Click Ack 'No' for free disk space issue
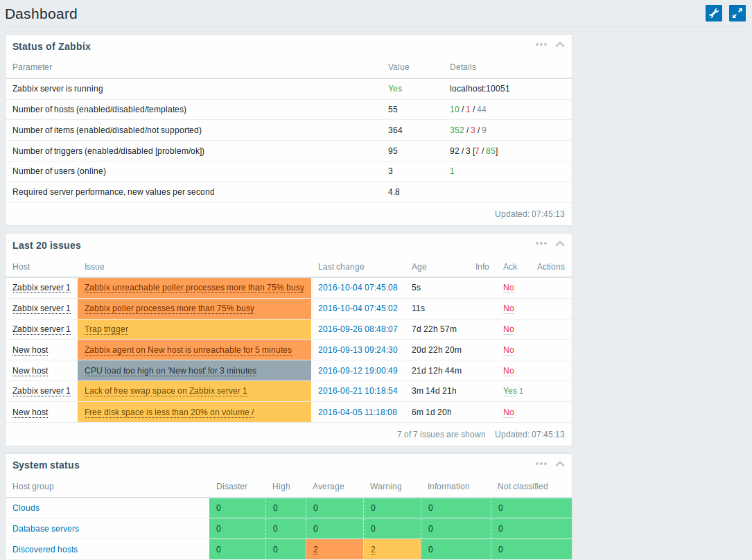752x560 pixels. (508, 412)
